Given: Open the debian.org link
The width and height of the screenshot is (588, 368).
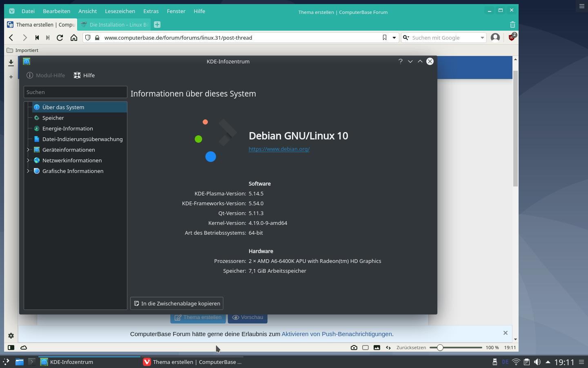Looking at the screenshot, I should click(279, 149).
